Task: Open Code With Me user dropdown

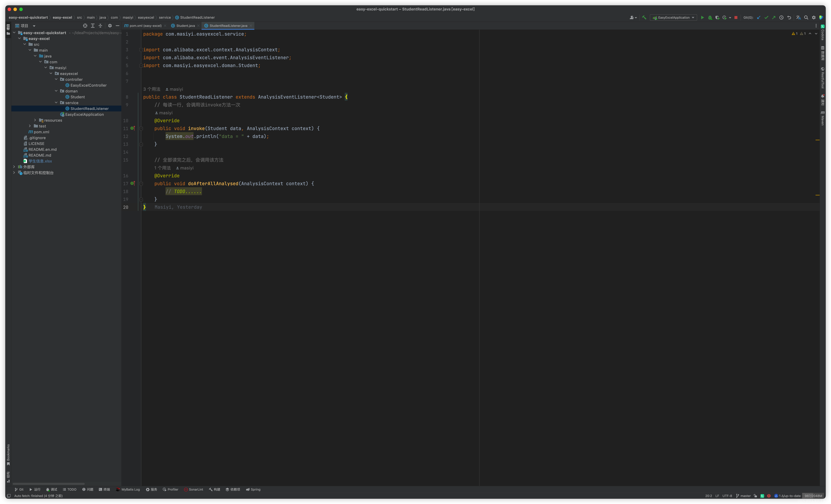Action: click(x=633, y=17)
